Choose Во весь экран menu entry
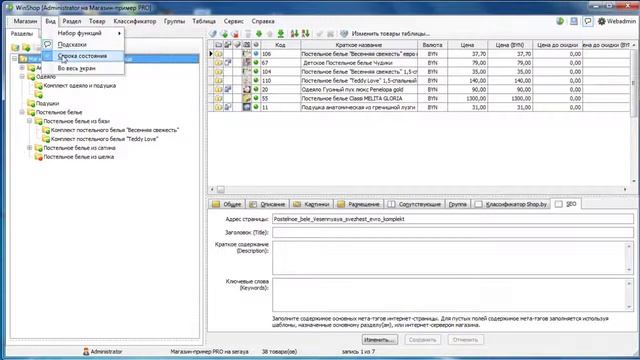 tap(83, 68)
